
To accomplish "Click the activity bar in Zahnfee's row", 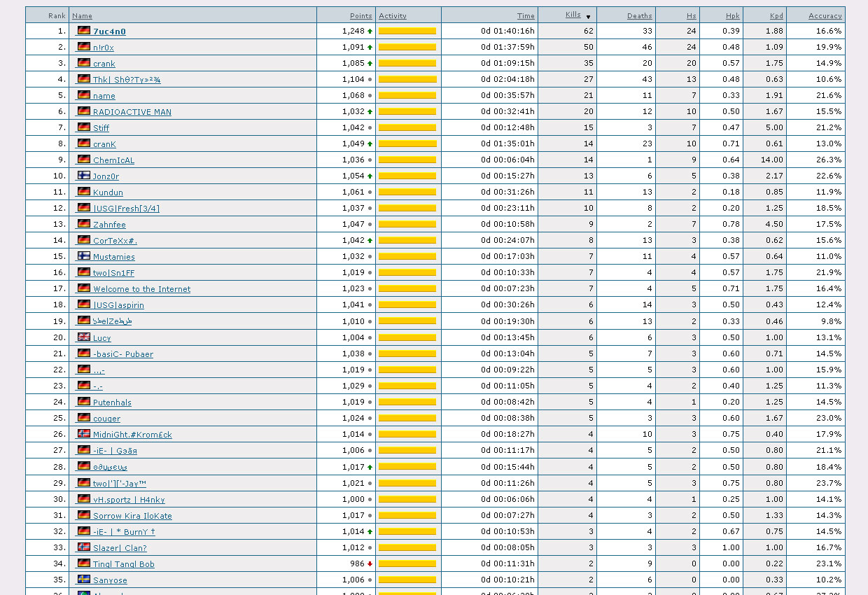I will (407, 224).
